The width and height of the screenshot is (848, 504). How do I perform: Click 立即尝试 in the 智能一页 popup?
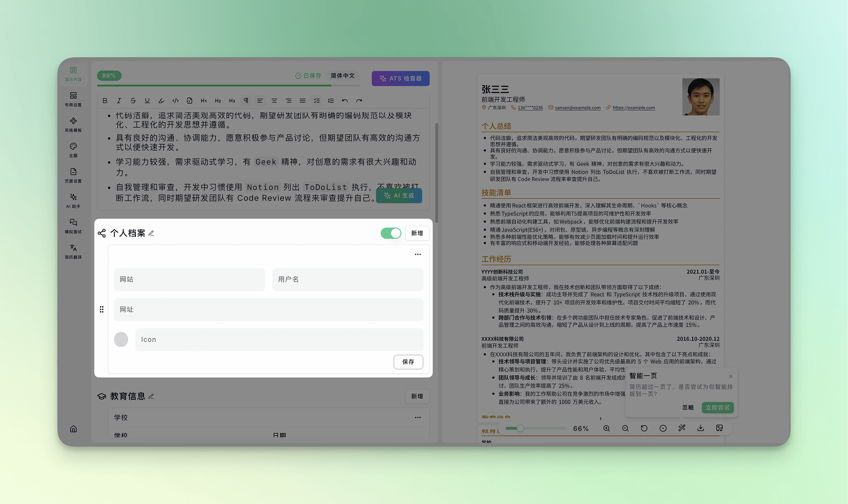[717, 408]
